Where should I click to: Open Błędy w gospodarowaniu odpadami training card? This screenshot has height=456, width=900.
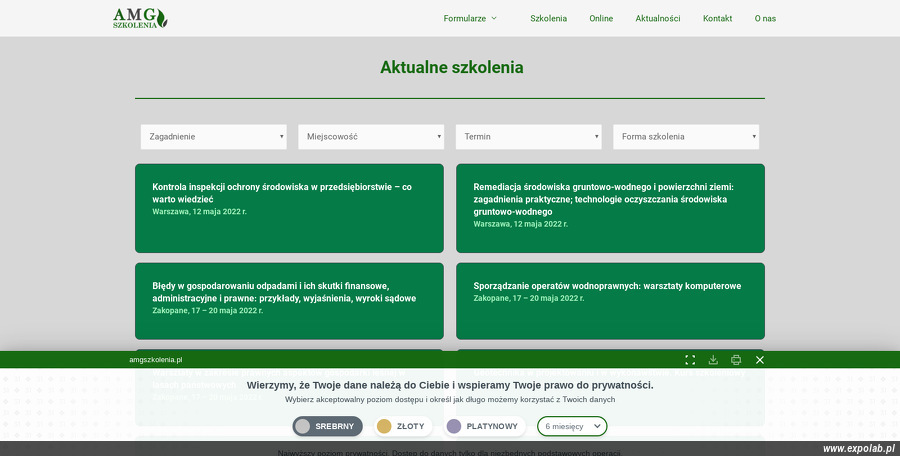(289, 301)
